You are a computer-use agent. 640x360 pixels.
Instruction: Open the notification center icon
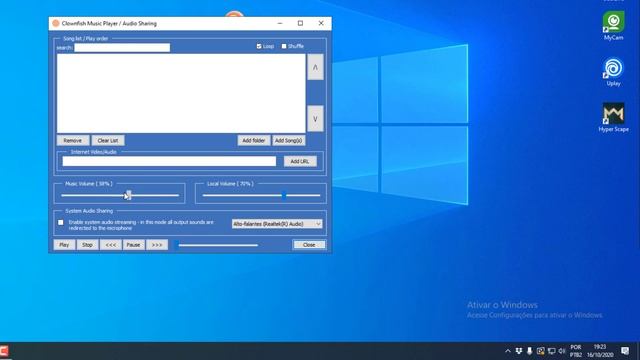[625, 351]
